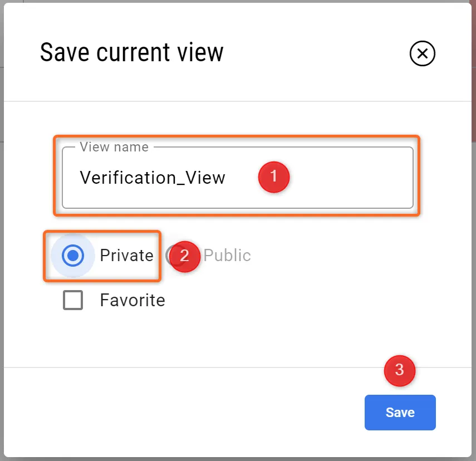
Task: Enable the Favorite checkbox
Action: pyautogui.click(x=73, y=301)
